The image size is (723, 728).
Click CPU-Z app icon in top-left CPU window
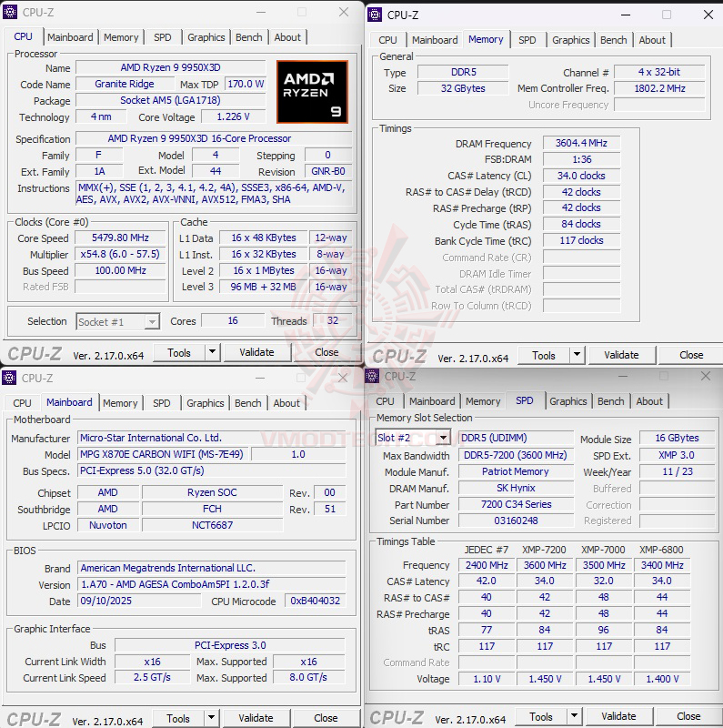point(10,12)
